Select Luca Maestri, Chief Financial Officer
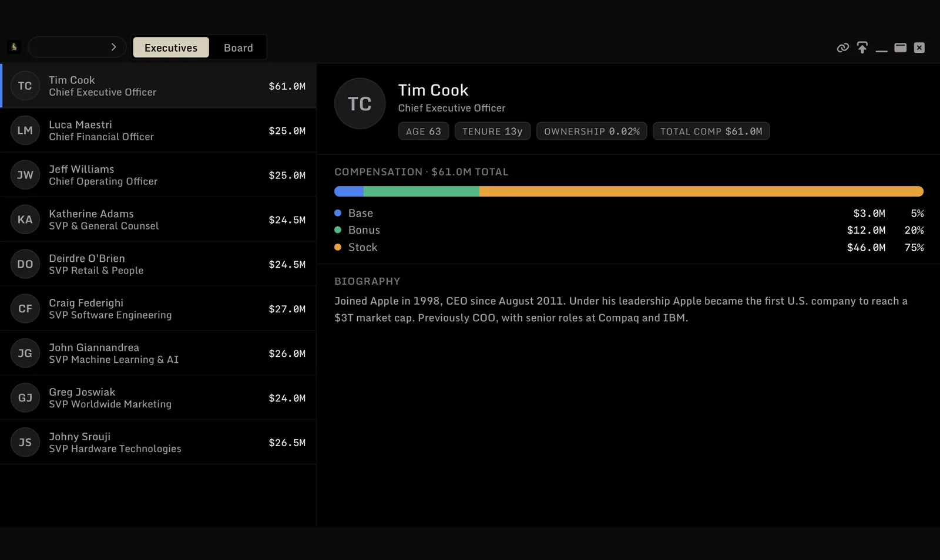The image size is (940, 560). tap(158, 130)
